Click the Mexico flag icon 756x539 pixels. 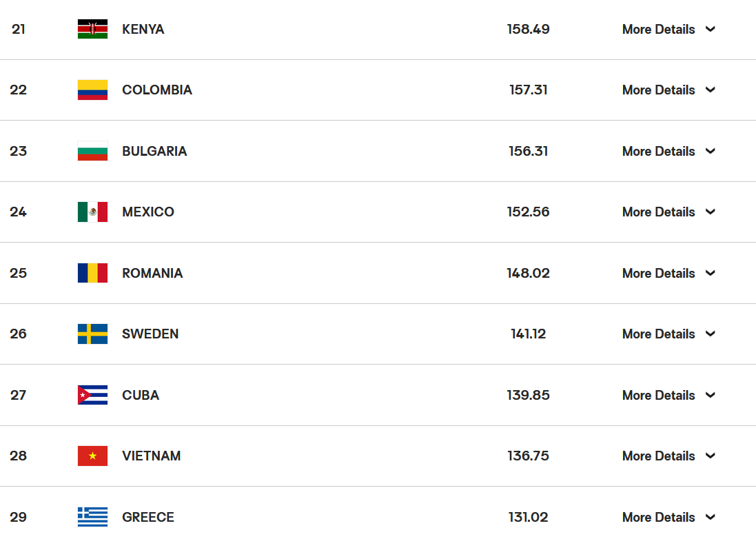[x=92, y=212]
